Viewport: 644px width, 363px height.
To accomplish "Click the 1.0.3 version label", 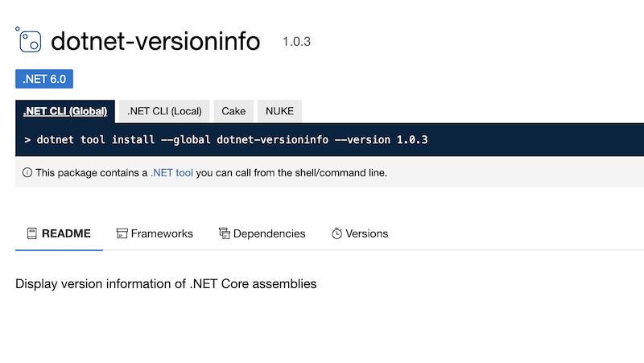I will pyautogui.click(x=296, y=42).
